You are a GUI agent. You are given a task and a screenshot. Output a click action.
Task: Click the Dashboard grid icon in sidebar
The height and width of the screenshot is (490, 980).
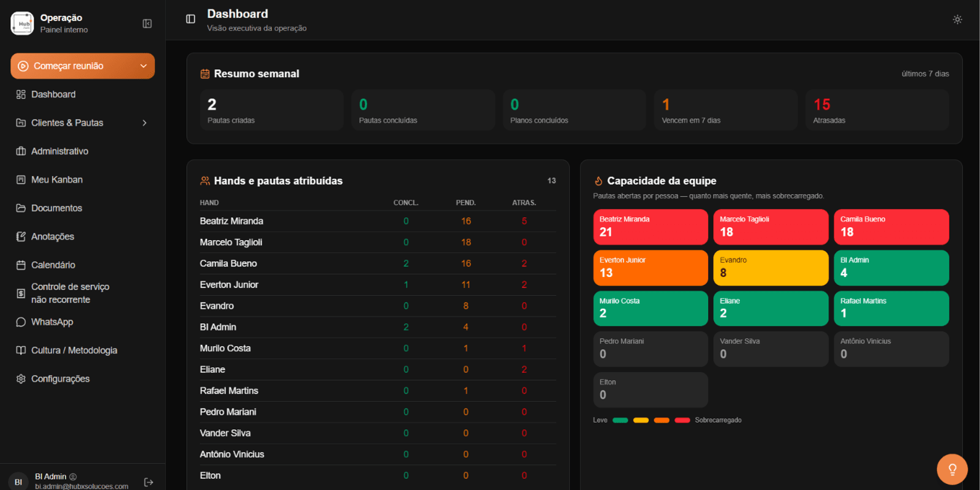click(x=21, y=94)
